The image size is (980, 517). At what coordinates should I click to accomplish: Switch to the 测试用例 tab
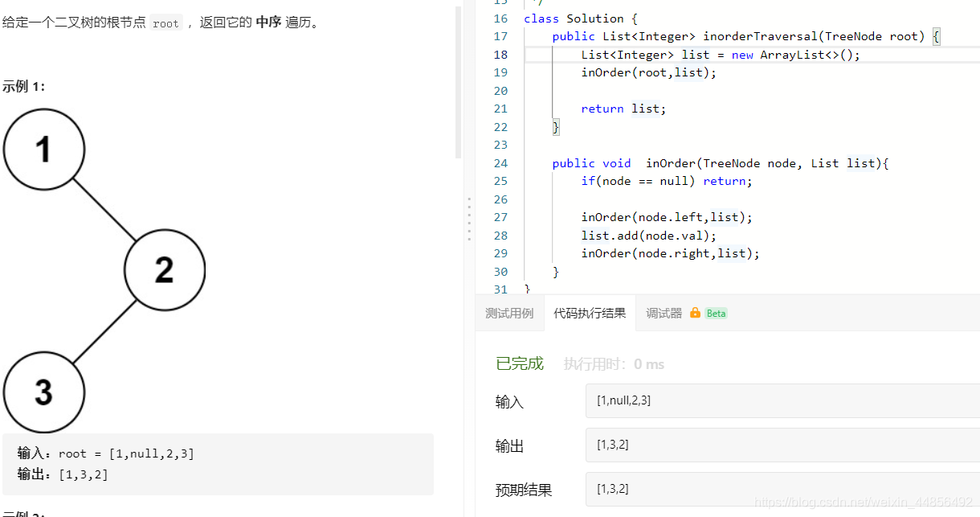pyautogui.click(x=509, y=314)
